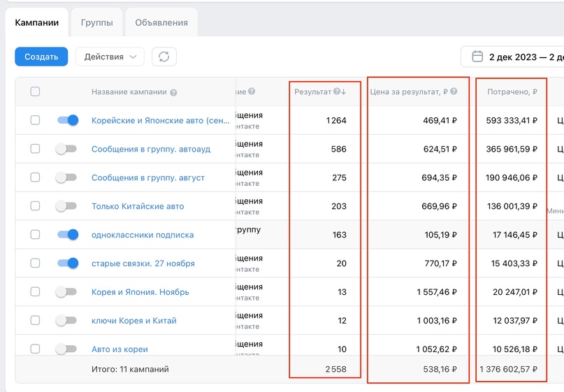Open the Действия dropdown
564x392 pixels.
[x=110, y=57]
